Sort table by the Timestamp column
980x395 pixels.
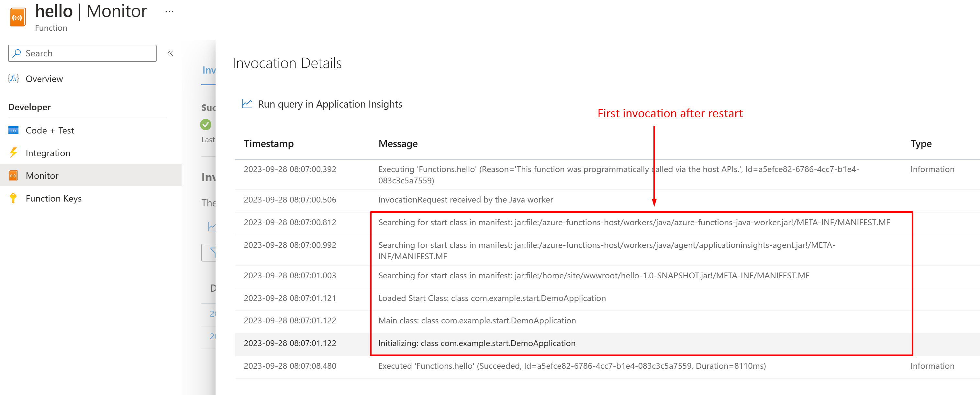[269, 144]
